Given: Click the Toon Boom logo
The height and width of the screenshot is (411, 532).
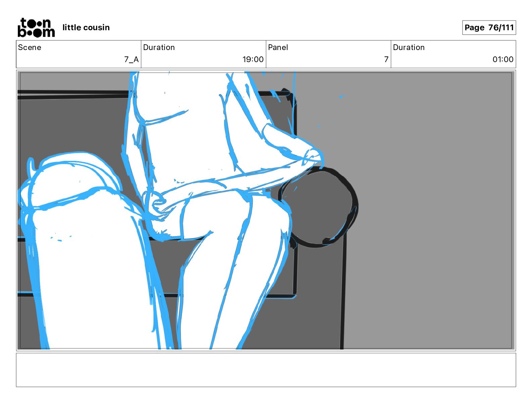Looking at the screenshot, I should [36, 28].
